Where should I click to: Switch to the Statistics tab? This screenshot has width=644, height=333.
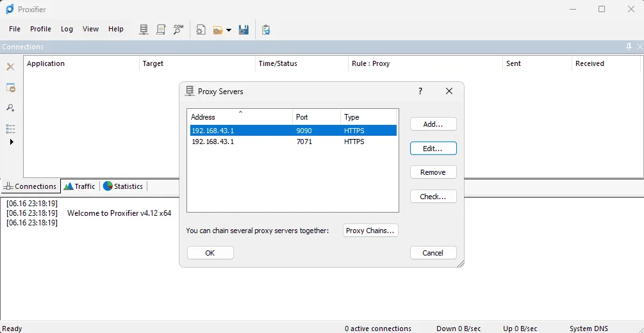[x=123, y=186]
